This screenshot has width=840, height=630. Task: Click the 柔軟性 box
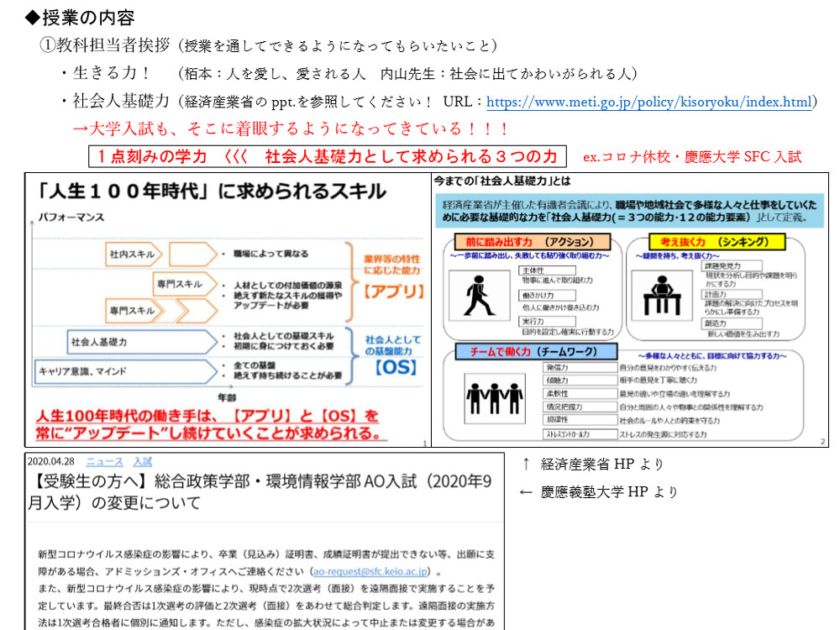pyautogui.click(x=580, y=394)
